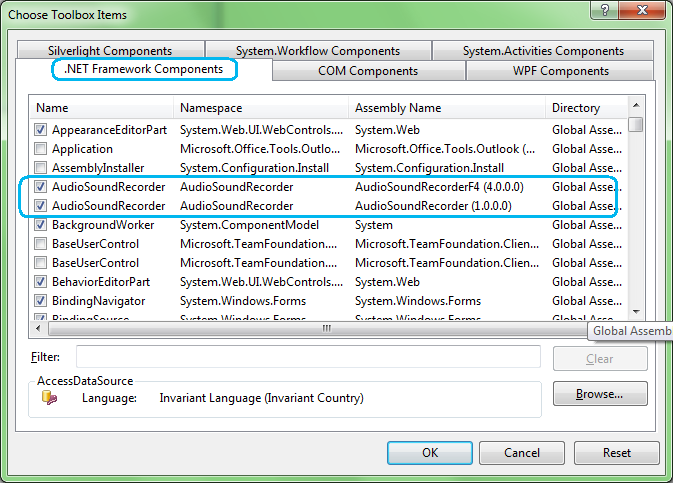The width and height of the screenshot is (673, 483).
Task: Open the WPF Components tab
Action: 560,71
